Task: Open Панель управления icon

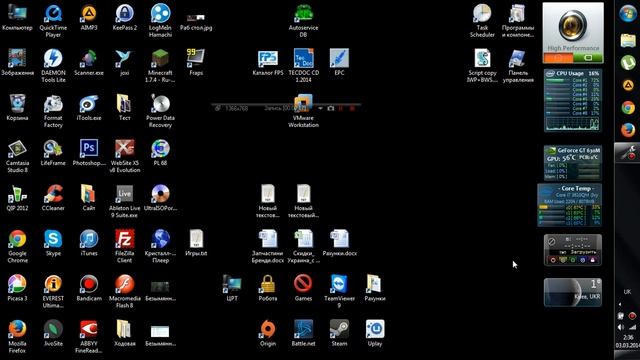Action: click(518, 65)
